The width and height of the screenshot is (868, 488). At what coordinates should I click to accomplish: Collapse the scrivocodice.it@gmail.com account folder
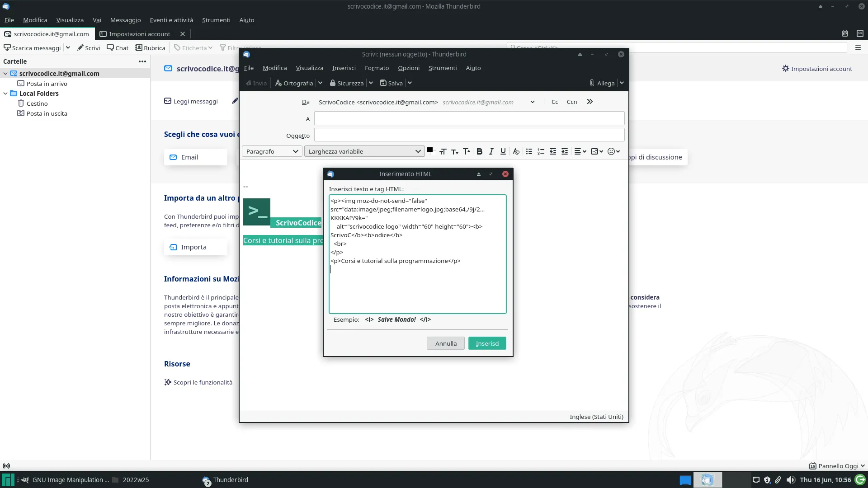pos(5,73)
